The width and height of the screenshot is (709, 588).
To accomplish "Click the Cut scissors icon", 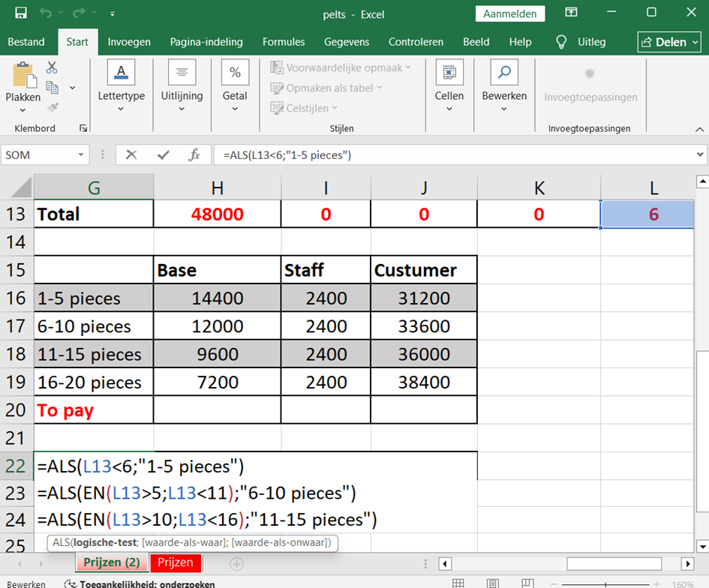I will (52, 68).
